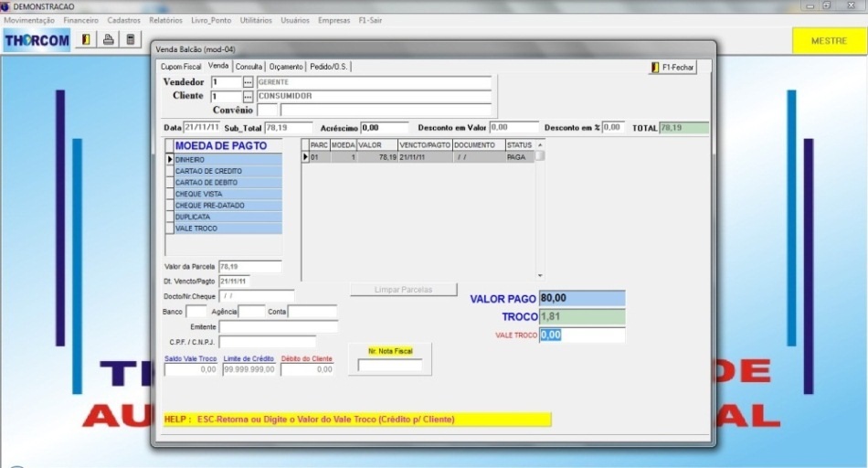
Task: Select row marker beside CARTAO DE DEBITO
Action: (169, 183)
